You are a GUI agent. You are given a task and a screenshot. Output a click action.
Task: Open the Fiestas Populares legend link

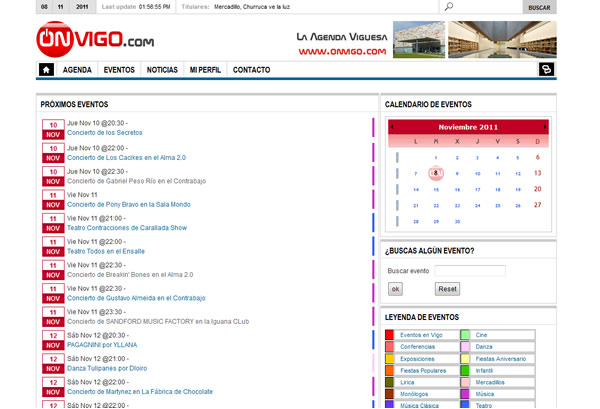tap(423, 371)
